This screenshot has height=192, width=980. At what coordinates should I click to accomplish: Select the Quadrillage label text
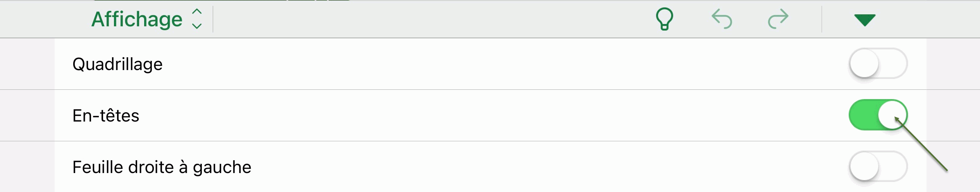tap(117, 64)
